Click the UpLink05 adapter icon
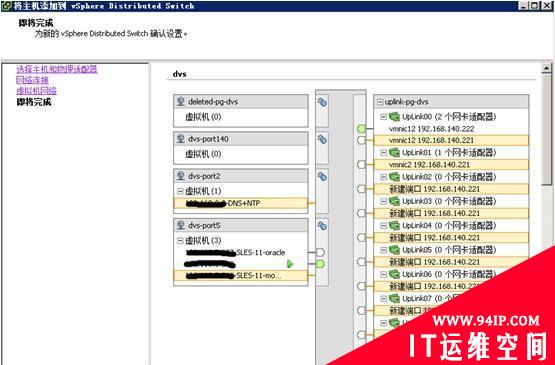This screenshot has height=365, width=555. click(394, 250)
